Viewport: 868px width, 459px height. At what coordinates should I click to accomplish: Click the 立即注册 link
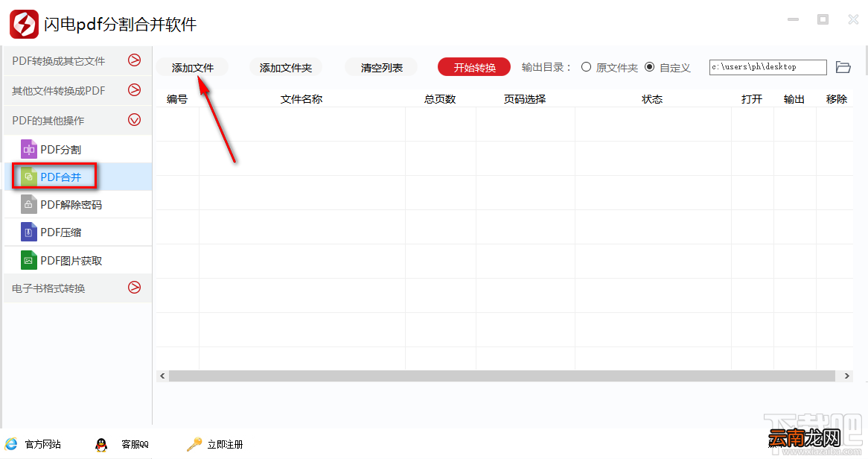click(225, 444)
